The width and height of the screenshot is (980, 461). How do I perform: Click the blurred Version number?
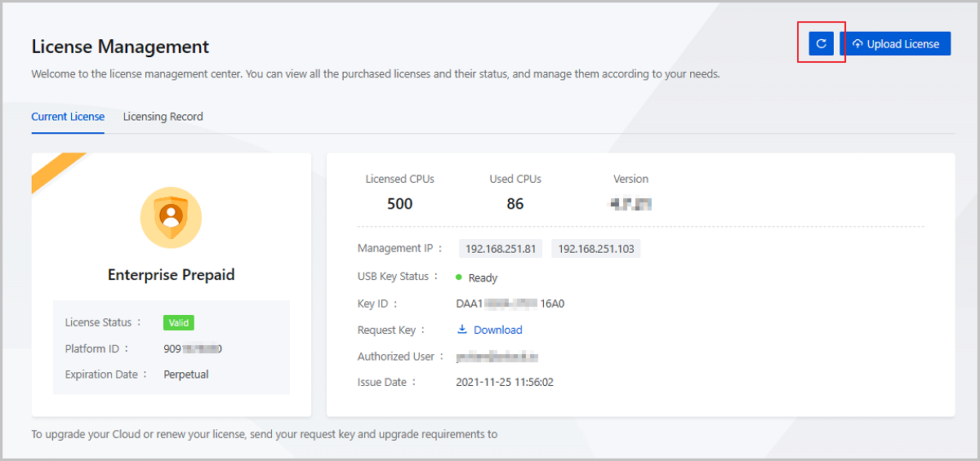click(630, 204)
